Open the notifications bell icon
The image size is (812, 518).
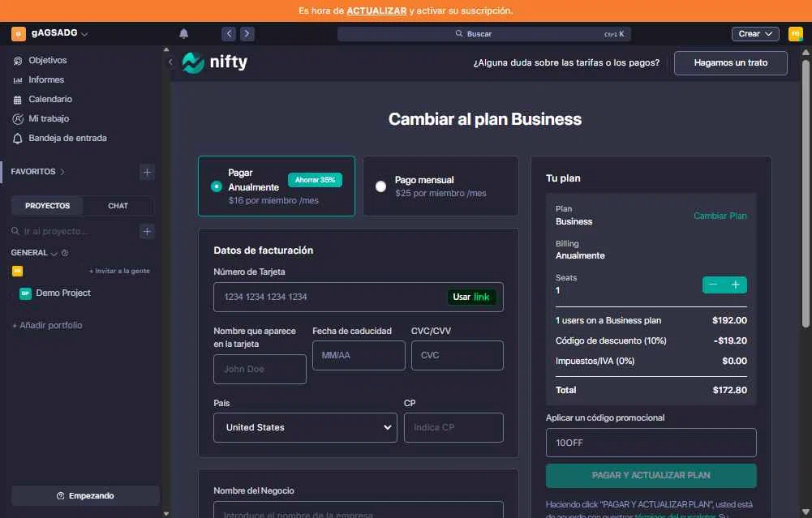click(x=183, y=33)
